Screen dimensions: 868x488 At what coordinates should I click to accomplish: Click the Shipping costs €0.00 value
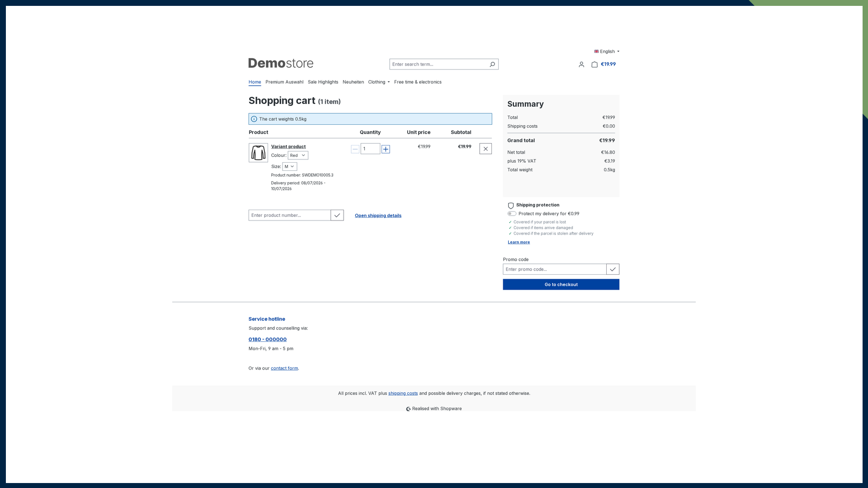point(609,127)
